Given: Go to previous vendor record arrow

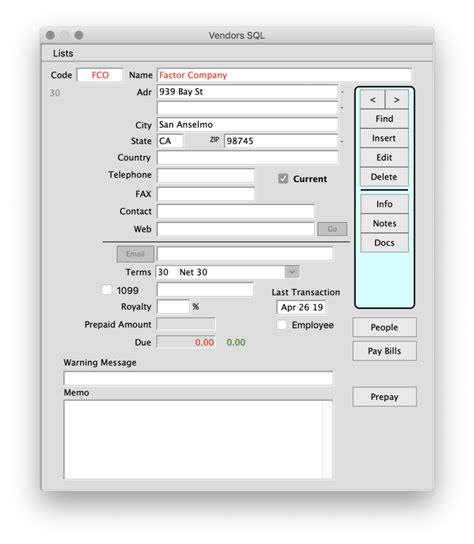Looking at the screenshot, I should 372,100.
